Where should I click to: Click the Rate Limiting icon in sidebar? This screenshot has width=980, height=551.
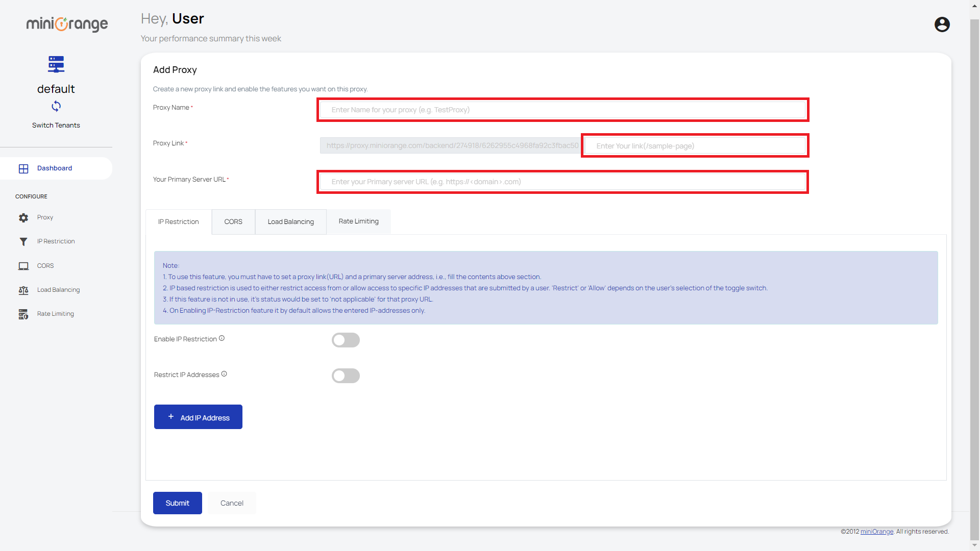[x=23, y=313]
